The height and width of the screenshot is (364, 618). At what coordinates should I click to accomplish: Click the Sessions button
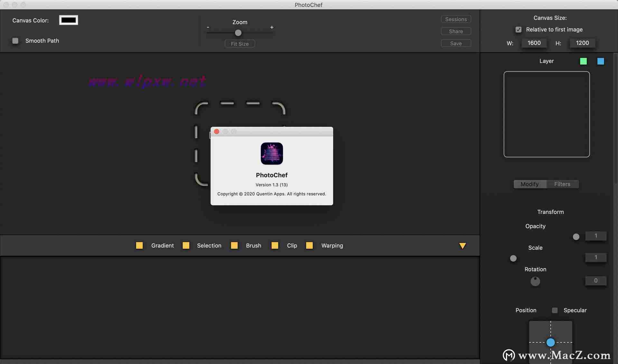click(x=456, y=19)
